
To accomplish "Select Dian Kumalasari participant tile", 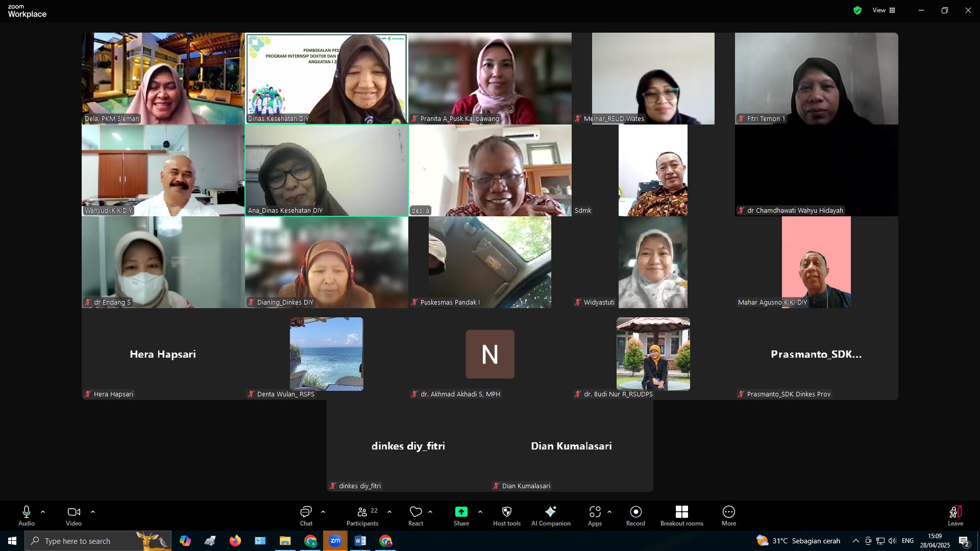I will [x=572, y=446].
